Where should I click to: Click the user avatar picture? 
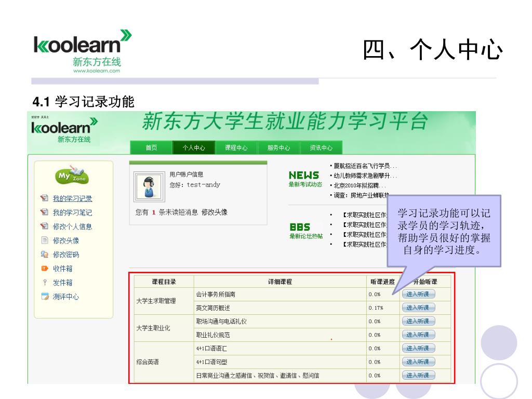pos(149,187)
